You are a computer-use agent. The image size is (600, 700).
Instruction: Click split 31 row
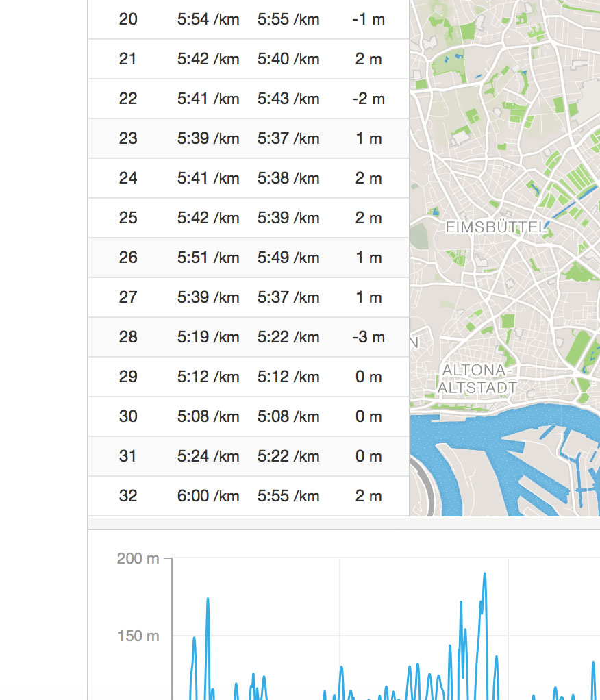click(x=248, y=456)
